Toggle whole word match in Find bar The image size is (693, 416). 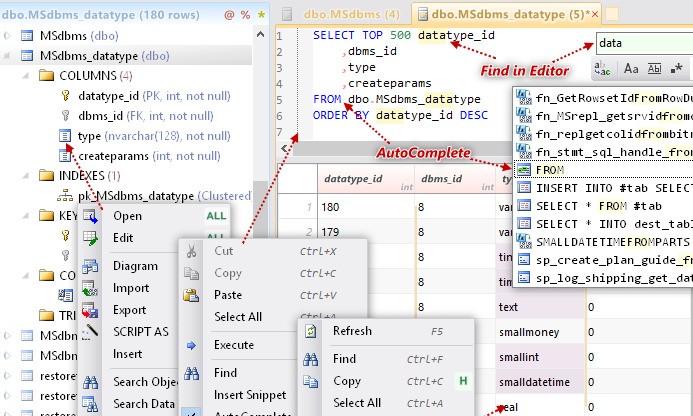coord(654,69)
